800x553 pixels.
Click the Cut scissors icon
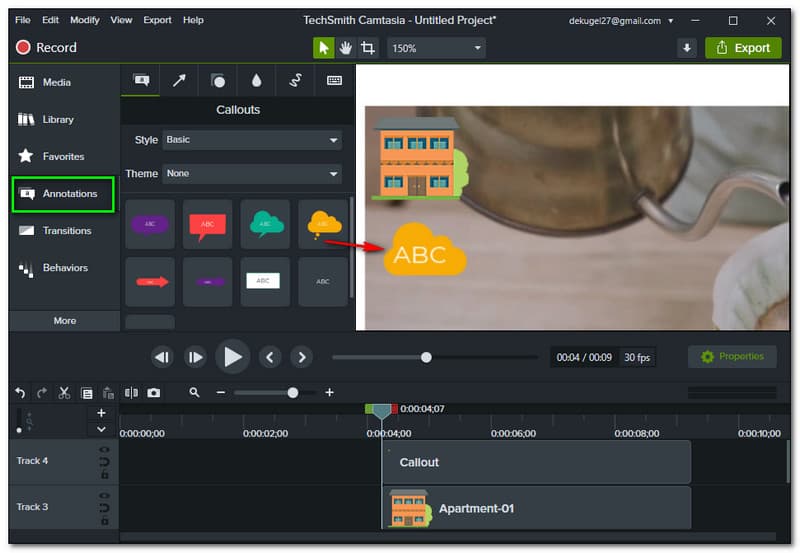click(x=64, y=393)
